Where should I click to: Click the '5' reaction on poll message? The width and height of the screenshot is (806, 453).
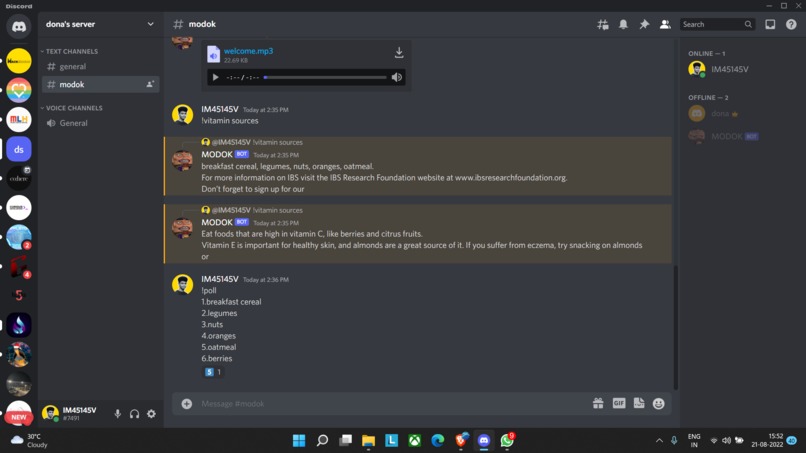click(213, 372)
